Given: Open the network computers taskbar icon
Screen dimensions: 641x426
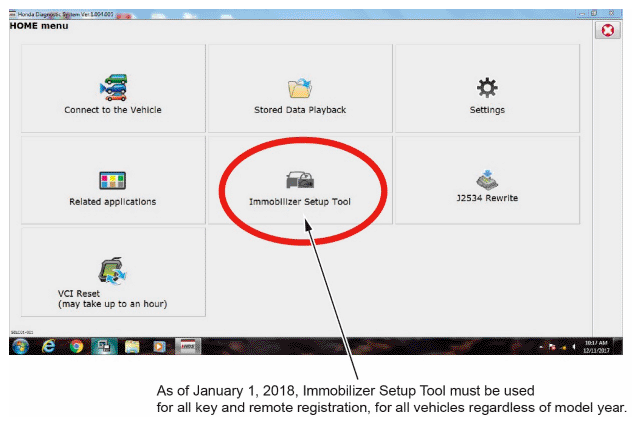Looking at the screenshot, I should (x=104, y=346).
